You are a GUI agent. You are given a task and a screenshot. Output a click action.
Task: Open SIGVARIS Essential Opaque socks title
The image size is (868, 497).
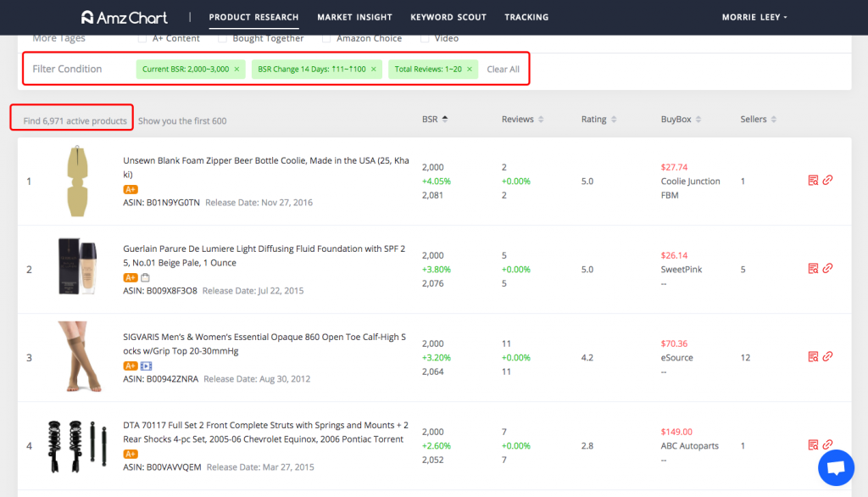point(264,343)
